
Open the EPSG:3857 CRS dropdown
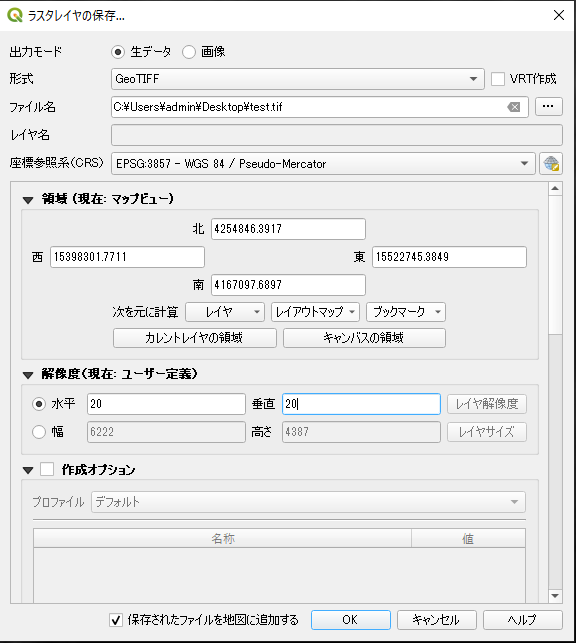[323, 164]
